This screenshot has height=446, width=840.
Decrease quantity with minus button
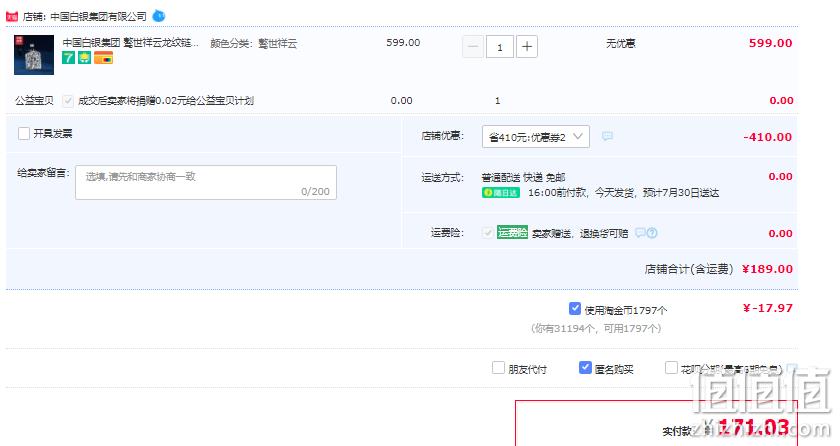coord(473,47)
